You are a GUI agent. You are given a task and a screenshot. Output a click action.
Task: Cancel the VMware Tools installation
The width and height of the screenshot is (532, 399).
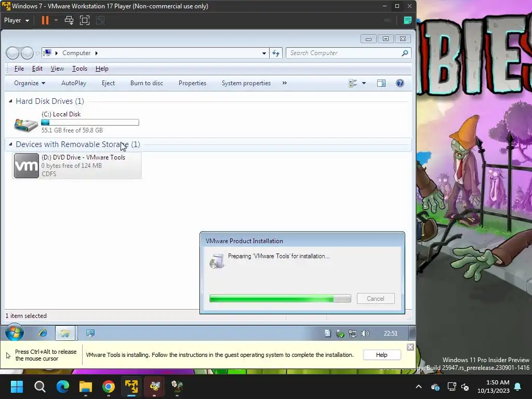[376, 299]
